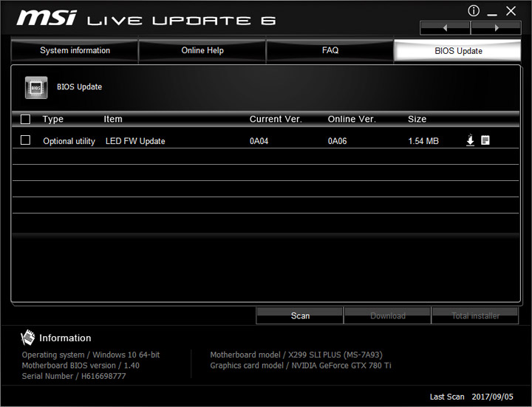The width and height of the screenshot is (532, 407).
Task: Go to the FAQ tab
Action: [x=330, y=50]
